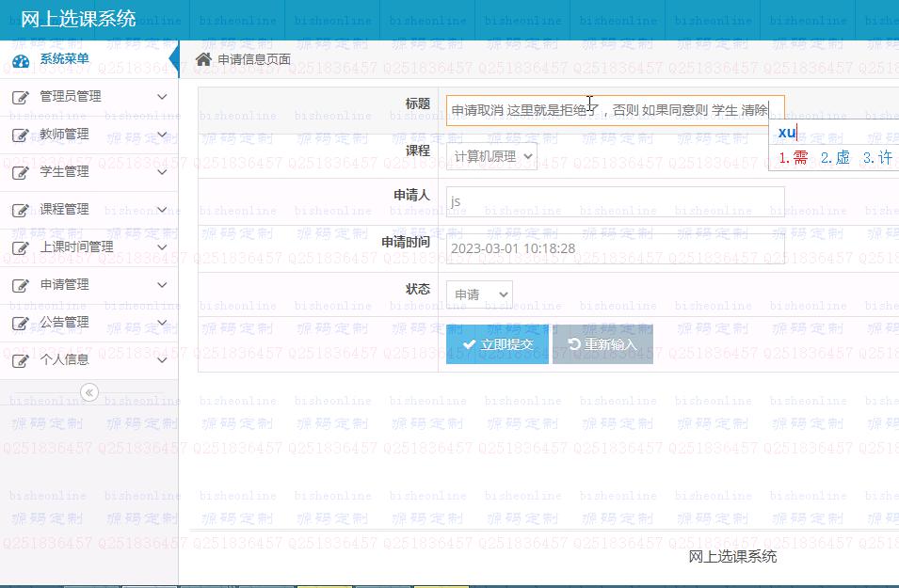The width and height of the screenshot is (899, 588).
Task: Click the 申请信息页面 breadcrumb text
Action: point(254,59)
